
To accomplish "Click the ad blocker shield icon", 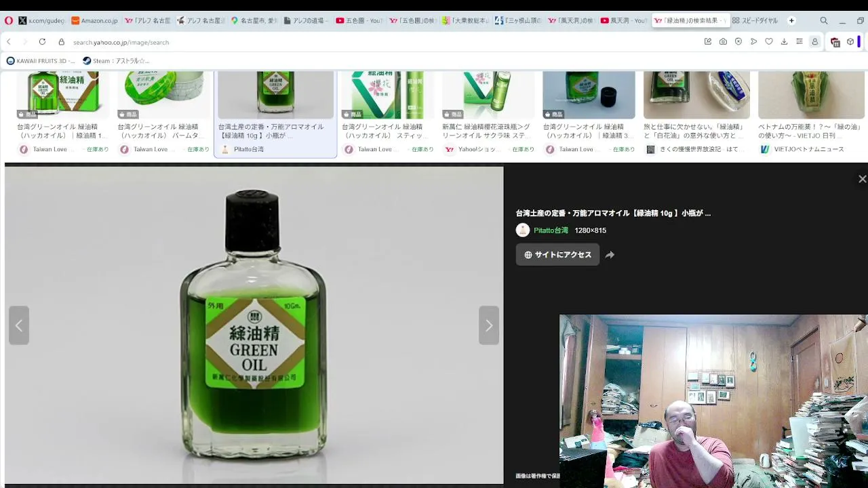I will (738, 42).
